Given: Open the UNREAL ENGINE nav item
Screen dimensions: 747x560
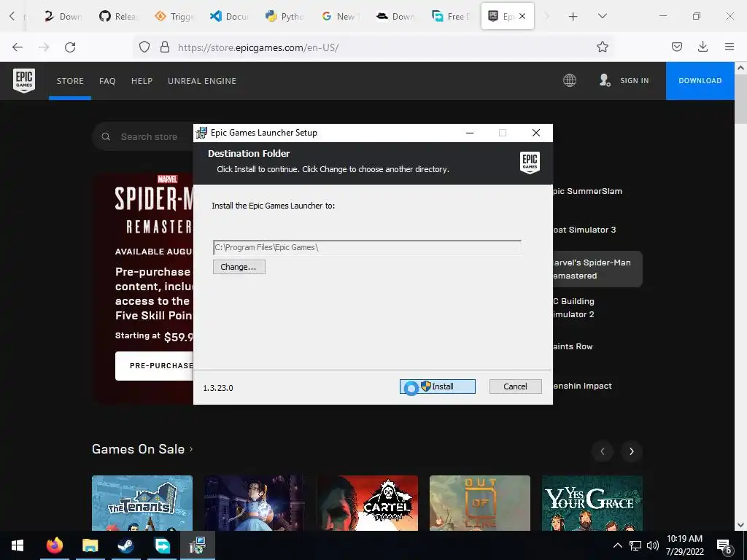Looking at the screenshot, I should tap(202, 81).
